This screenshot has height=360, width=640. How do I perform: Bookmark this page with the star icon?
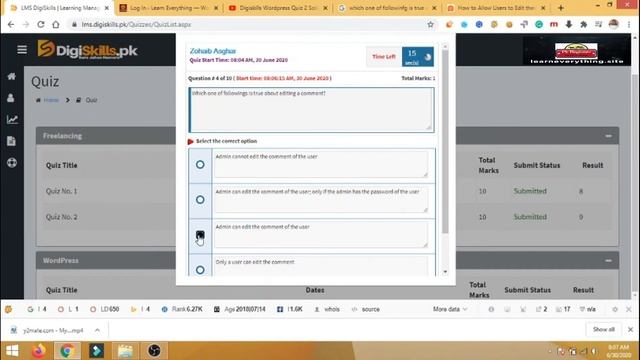[430, 24]
